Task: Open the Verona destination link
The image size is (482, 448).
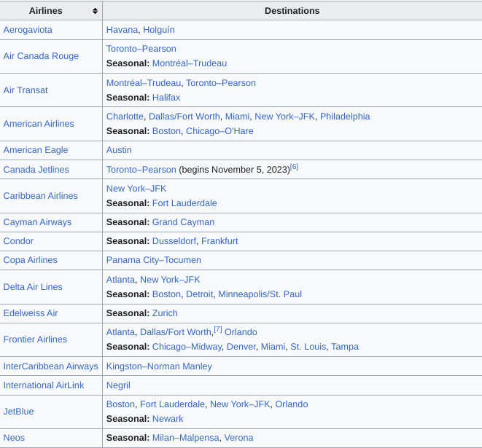Action: click(238, 439)
